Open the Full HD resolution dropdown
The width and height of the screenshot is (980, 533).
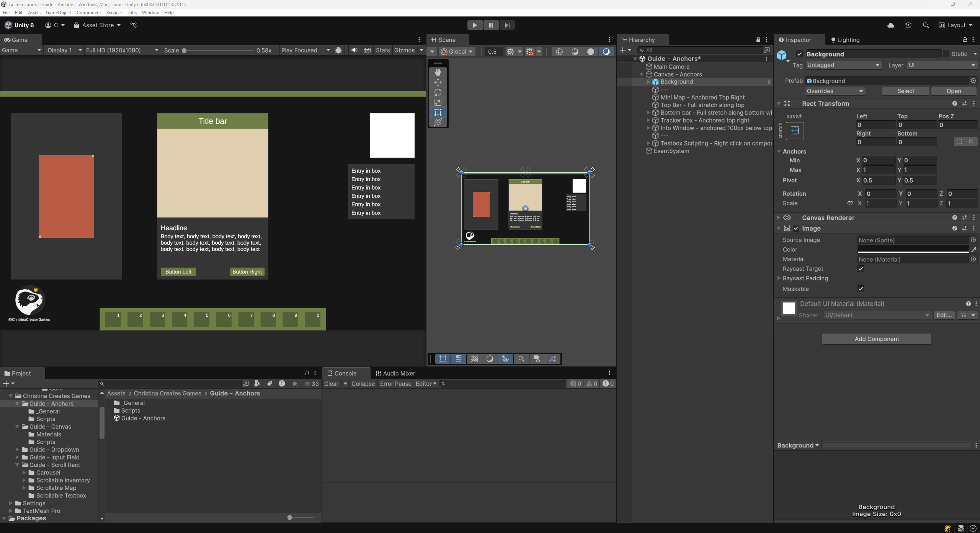pyautogui.click(x=122, y=50)
